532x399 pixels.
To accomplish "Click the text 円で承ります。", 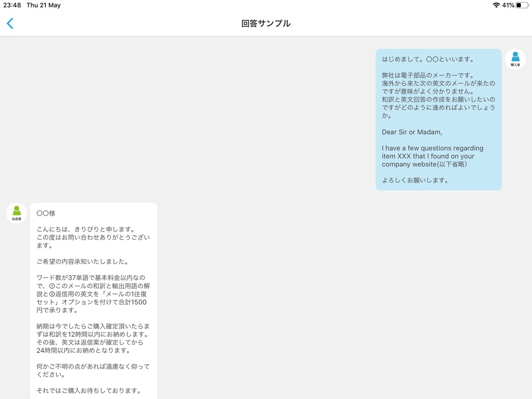I will pyautogui.click(x=57, y=310).
